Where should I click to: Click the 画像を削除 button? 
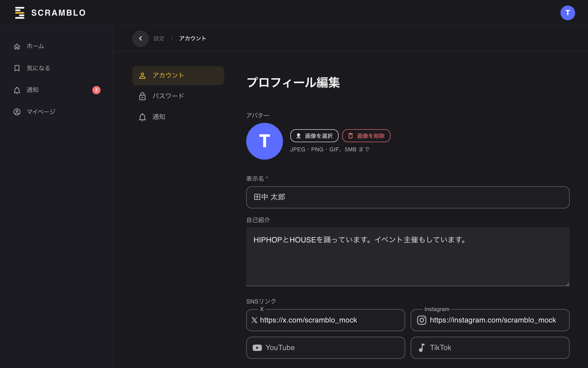[366, 136]
